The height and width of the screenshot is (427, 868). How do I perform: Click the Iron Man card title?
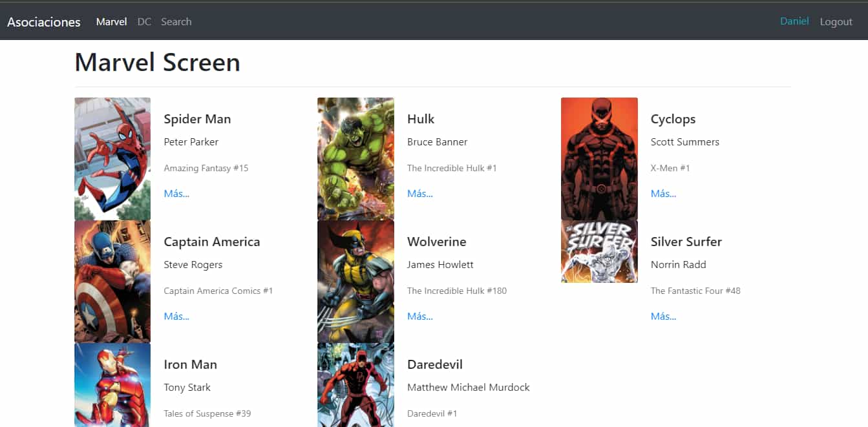coord(190,364)
